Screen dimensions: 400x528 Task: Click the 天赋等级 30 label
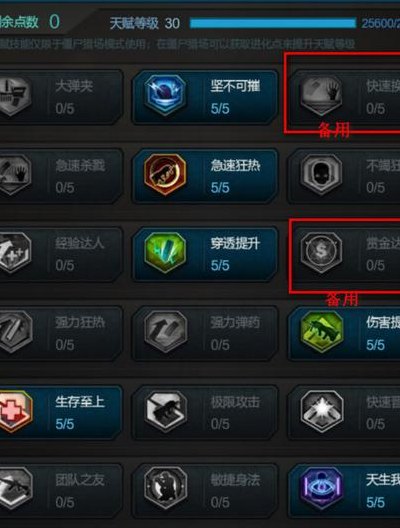point(145,23)
